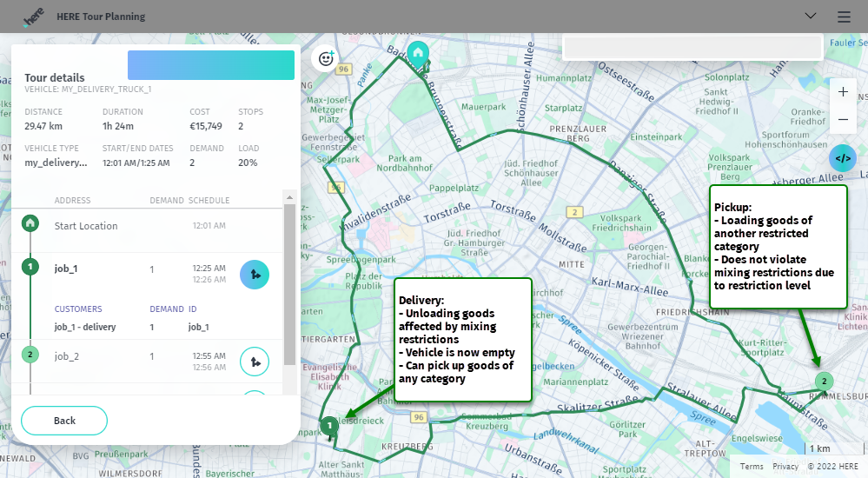868x478 pixels.
Task: Open the hamburger menu
Action: pos(844,17)
